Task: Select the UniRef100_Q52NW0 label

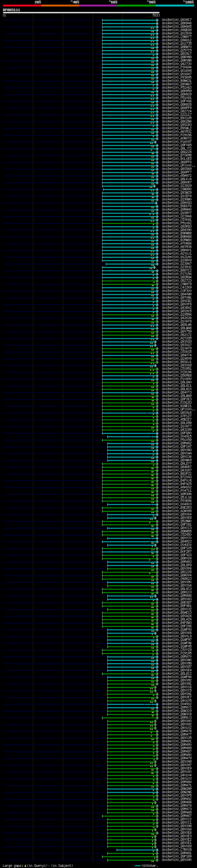Action: (176, 521)
